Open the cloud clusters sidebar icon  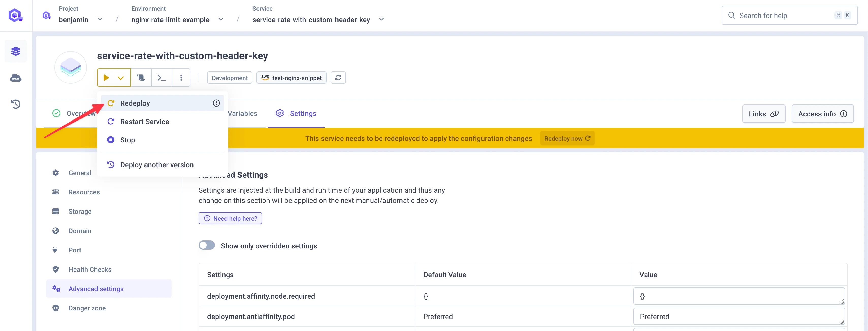pos(15,78)
